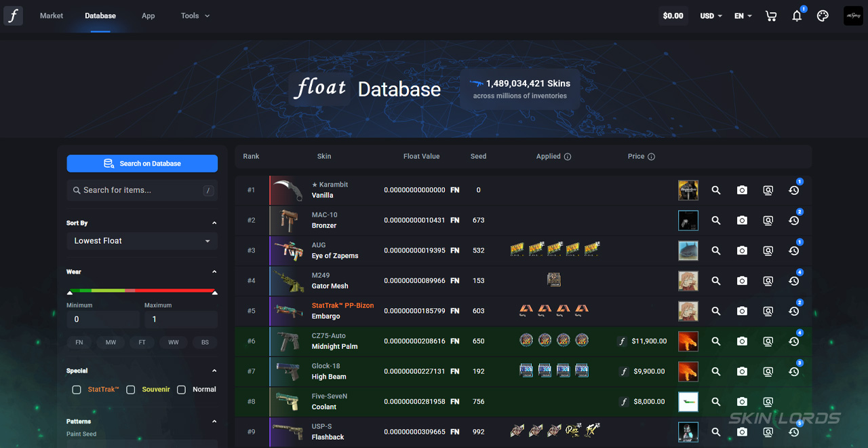Find similar items for Five-SeveN Coolant

click(x=768, y=402)
